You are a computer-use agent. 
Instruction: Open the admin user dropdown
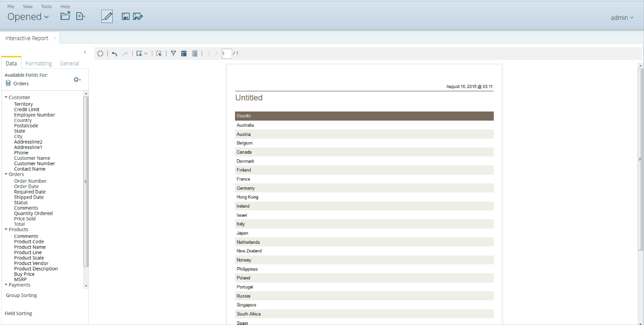pyautogui.click(x=622, y=18)
